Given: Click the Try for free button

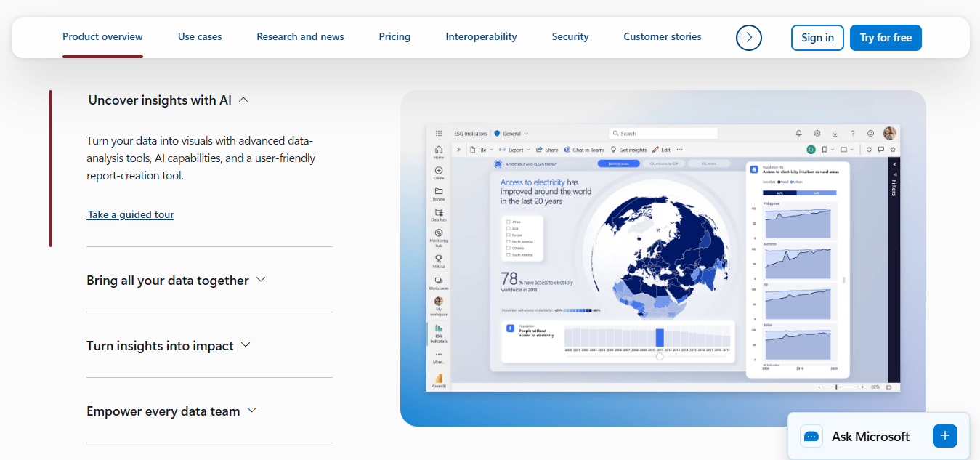Looking at the screenshot, I should (x=886, y=38).
